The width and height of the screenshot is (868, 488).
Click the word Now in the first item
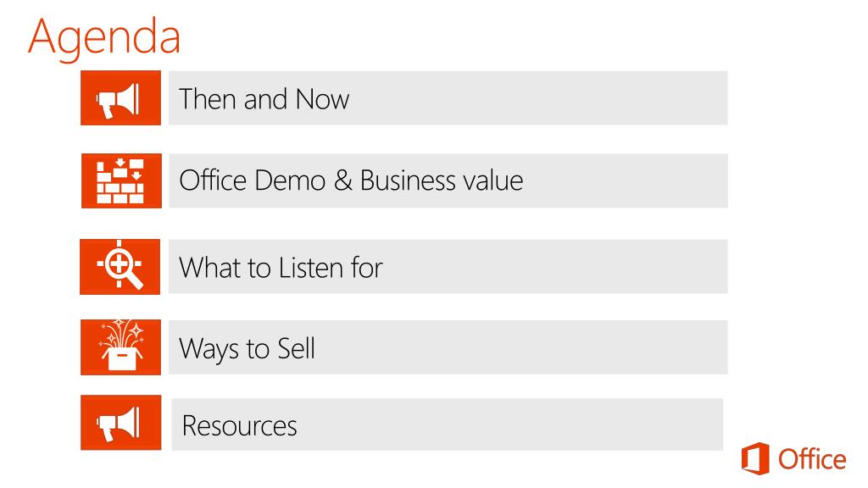click(322, 100)
